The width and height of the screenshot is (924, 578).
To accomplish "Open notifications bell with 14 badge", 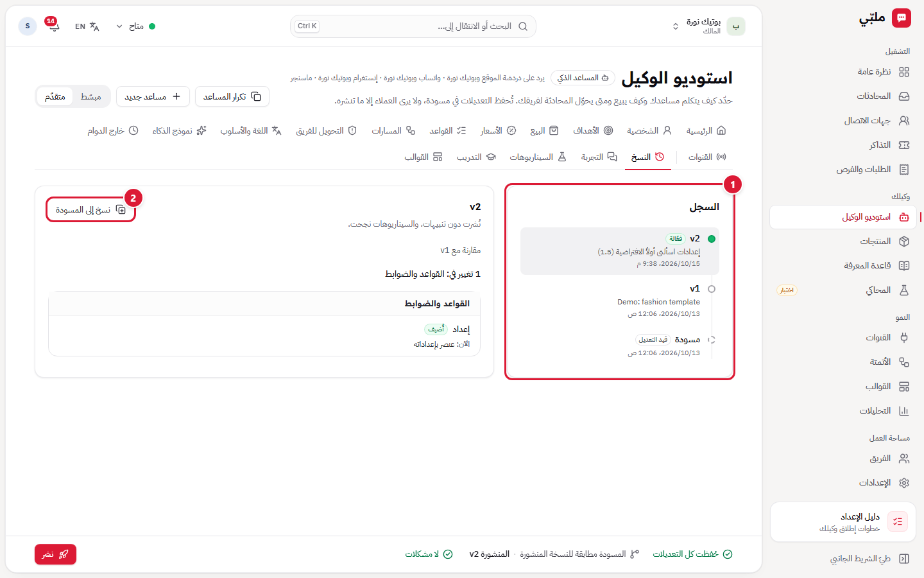I will click(53, 26).
